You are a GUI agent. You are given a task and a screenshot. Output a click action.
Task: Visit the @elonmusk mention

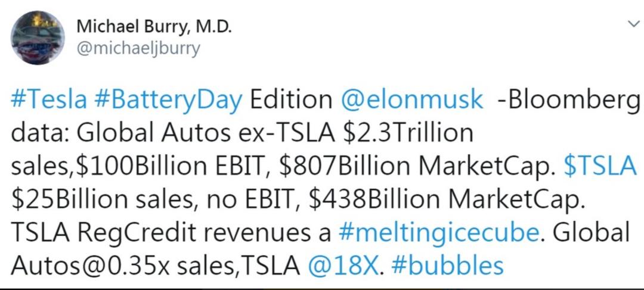click(x=411, y=100)
